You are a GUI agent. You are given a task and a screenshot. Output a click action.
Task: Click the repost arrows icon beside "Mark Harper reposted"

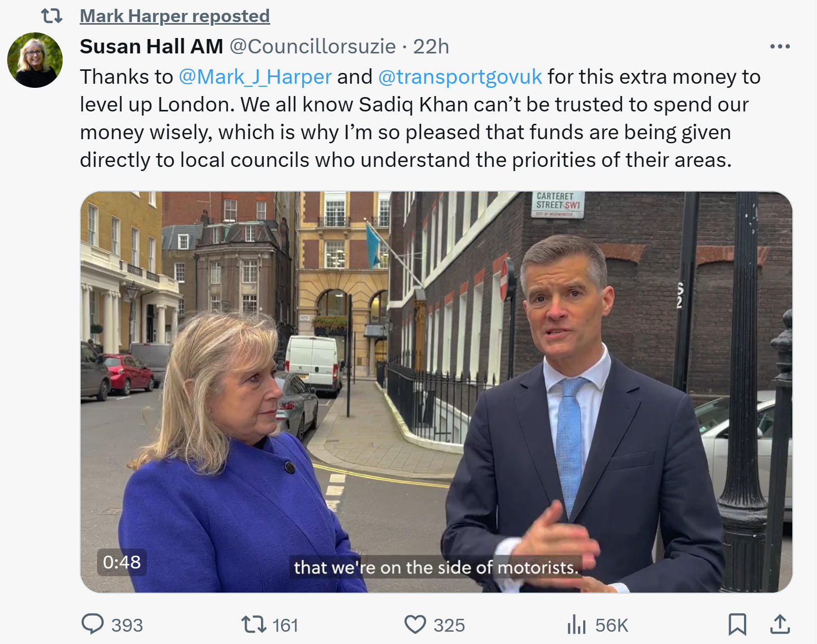51,16
